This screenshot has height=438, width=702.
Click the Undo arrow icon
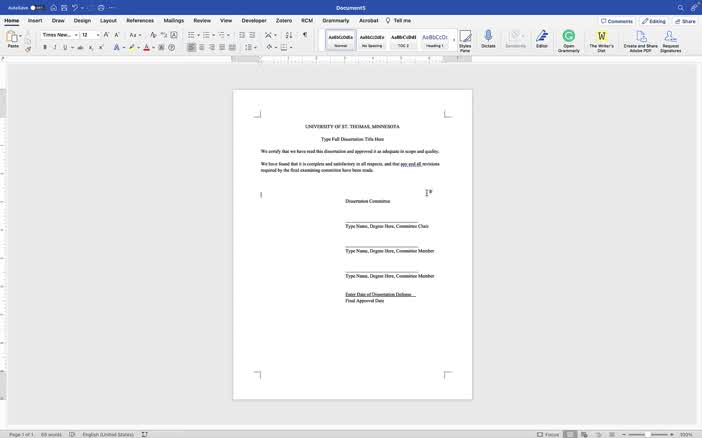75,8
